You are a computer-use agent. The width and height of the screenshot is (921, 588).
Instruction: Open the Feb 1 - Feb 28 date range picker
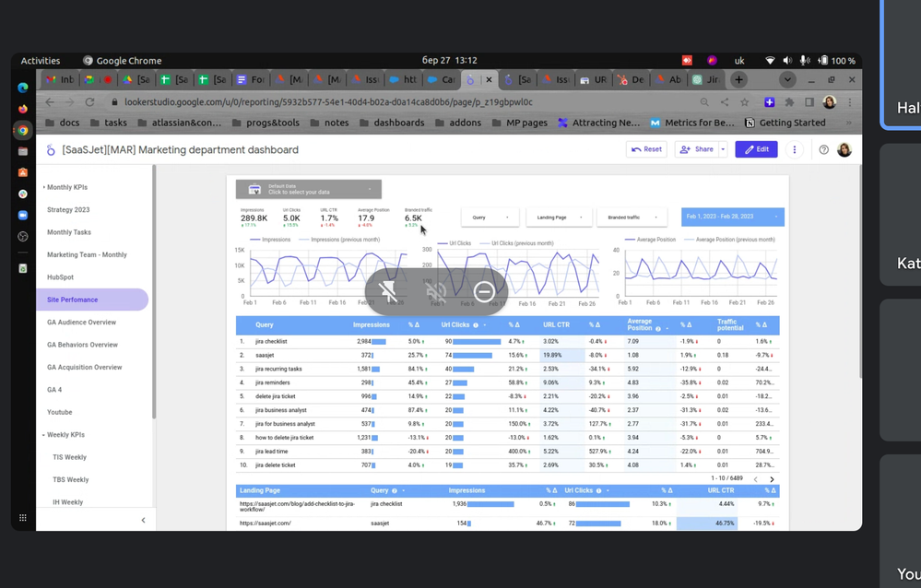point(732,217)
